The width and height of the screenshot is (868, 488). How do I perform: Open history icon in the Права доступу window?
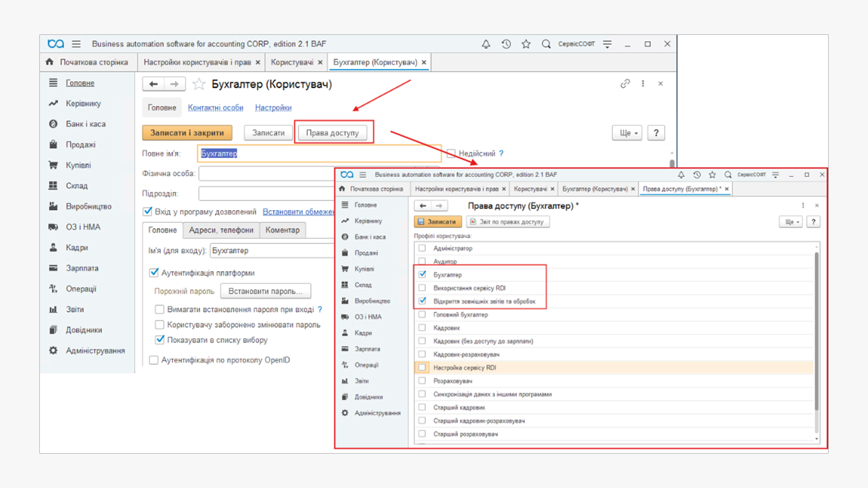697,174
